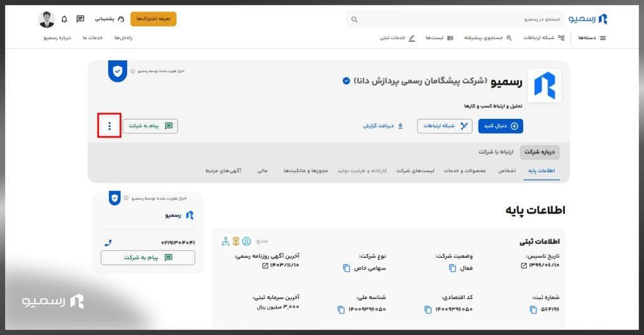Open the external link icon of 'آخرین آگهی روزنامه رسمی'

(x=265, y=266)
